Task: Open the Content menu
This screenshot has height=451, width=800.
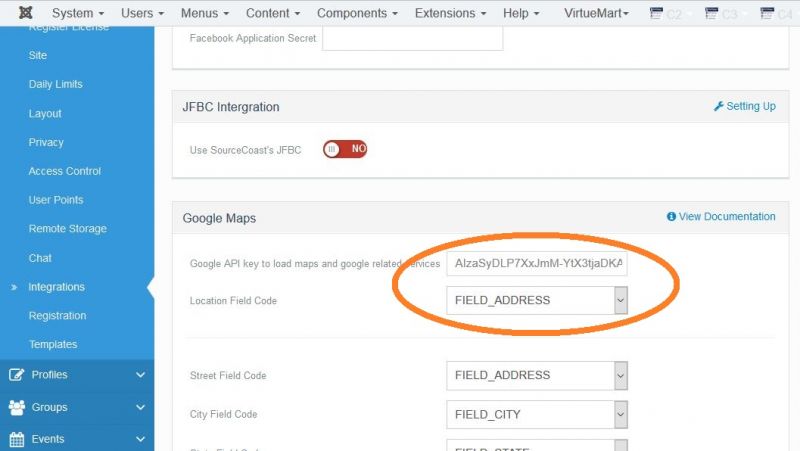Action: click(273, 13)
